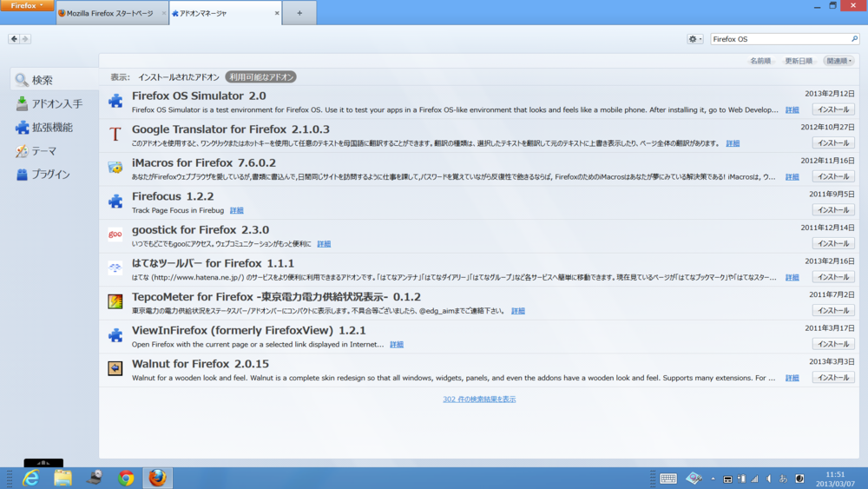The width and height of the screenshot is (868, 489).
Task: Open the volume speaker tray icon
Action: click(x=769, y=479)
